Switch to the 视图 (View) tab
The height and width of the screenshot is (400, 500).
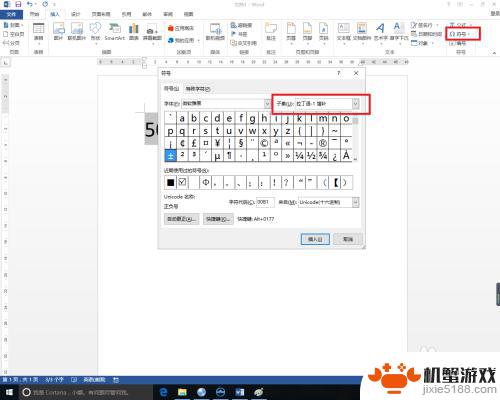[189, 14]
